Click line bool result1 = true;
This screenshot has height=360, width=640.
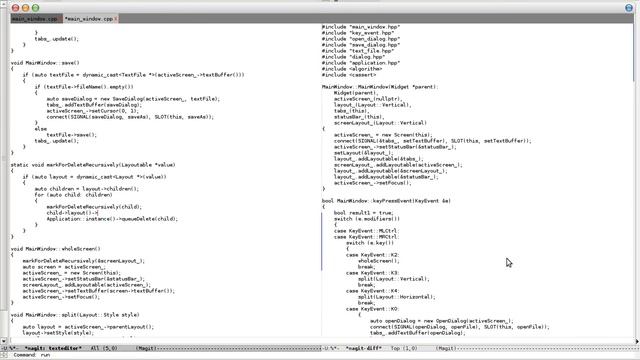coord(364,213)
